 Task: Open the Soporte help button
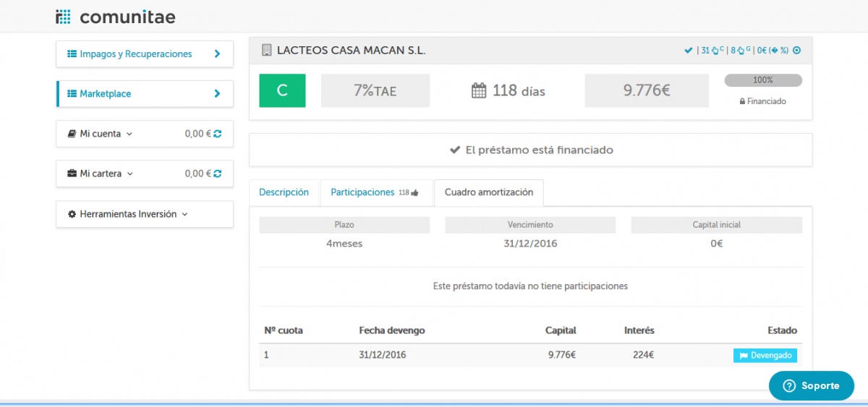point(811,385)
